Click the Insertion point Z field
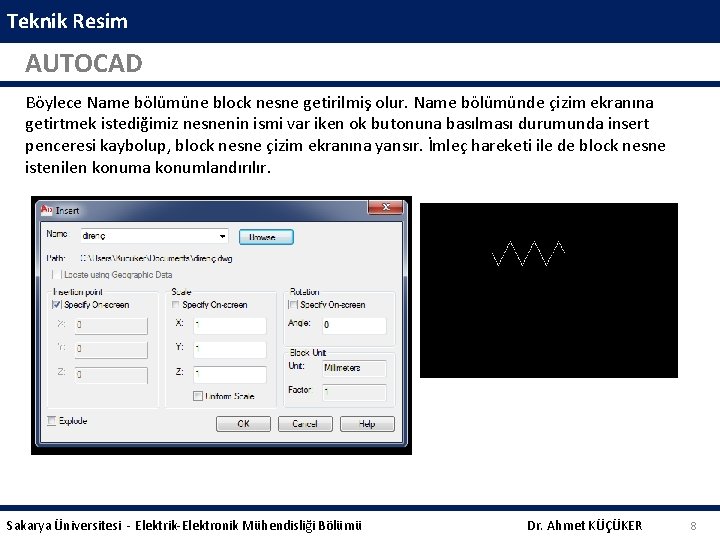 tap(111, 374)
